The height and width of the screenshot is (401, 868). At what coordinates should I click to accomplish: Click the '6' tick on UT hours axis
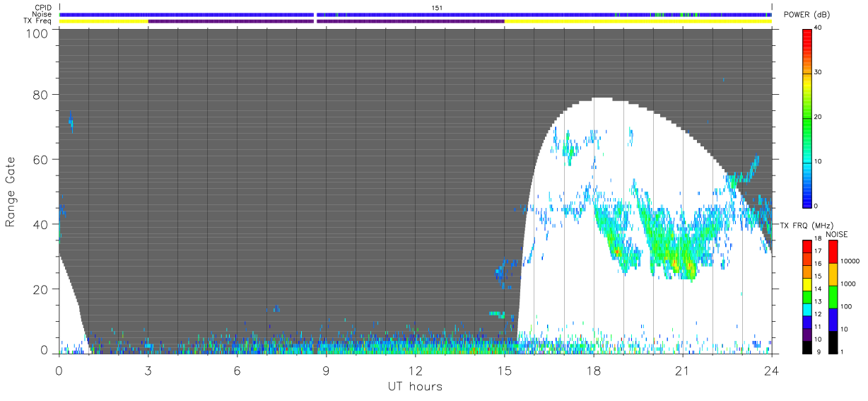237,370
